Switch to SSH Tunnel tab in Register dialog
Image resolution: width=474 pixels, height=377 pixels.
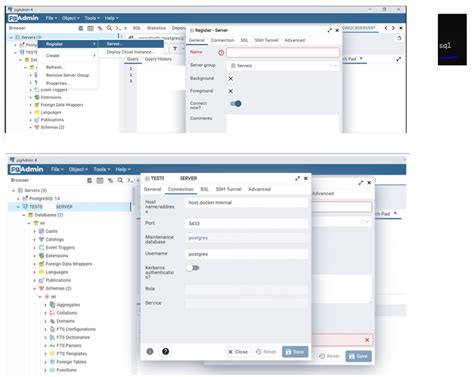[x=266, y=40]
